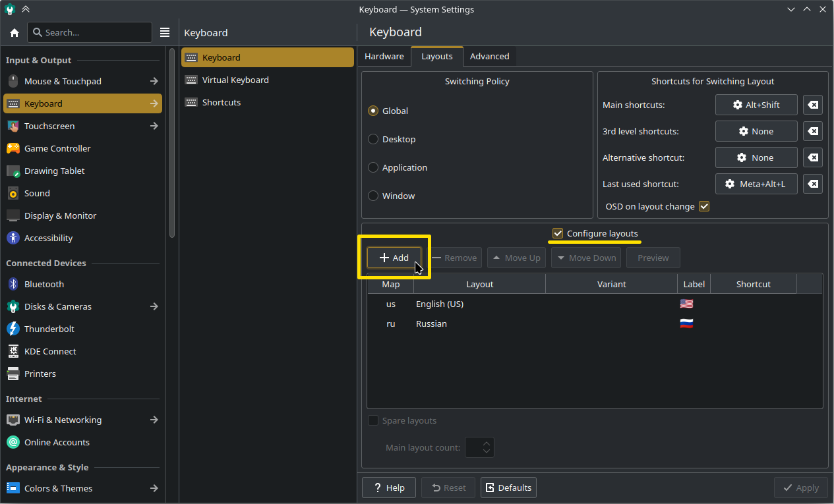Expand Wi-Fi & Networking submenu arrow
834x504 pixels.
tap(154, 420)
